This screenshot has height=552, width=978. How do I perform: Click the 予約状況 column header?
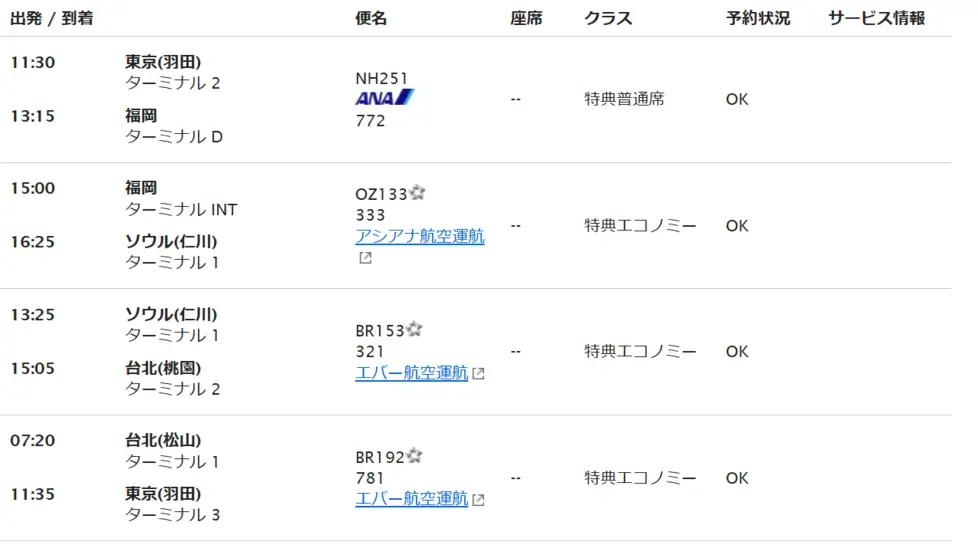[758, 18]
